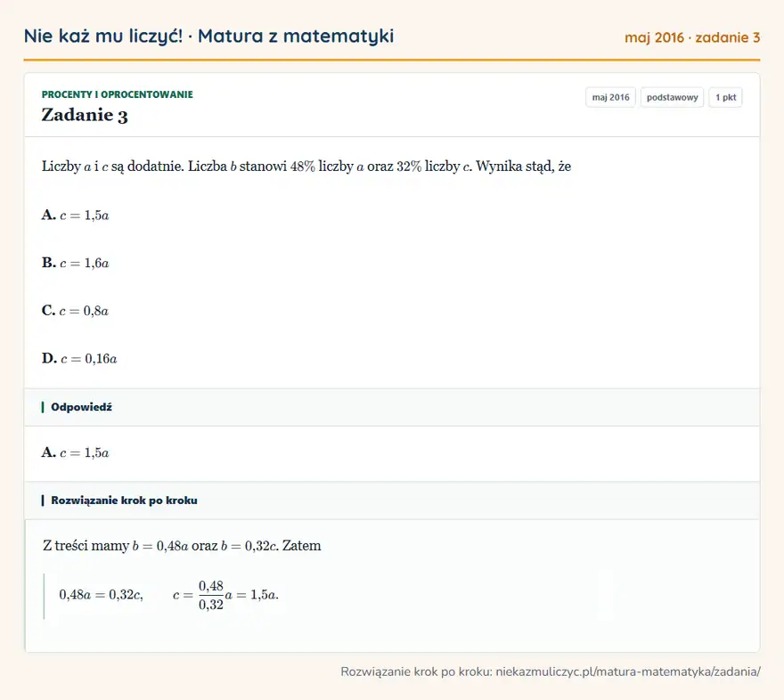The height and width of the screenshot is (700, 784).
Task: Click the 'Z treści mamy' solution sentence
Action: tap(182, 546)
